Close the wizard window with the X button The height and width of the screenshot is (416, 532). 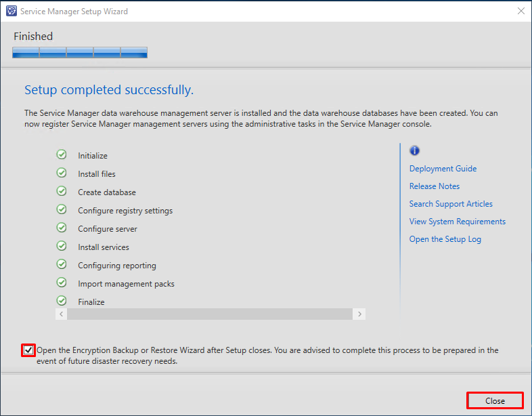pos(520,11)
